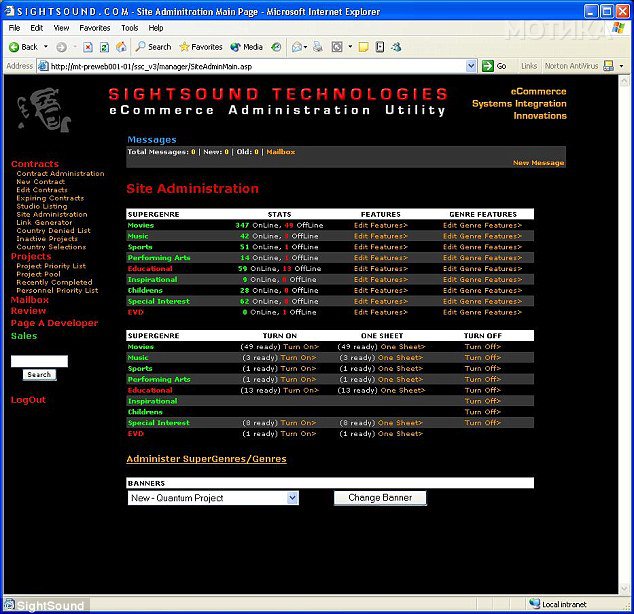Click the sidebar Search button

pyautogui.click(x=39, y=375)
